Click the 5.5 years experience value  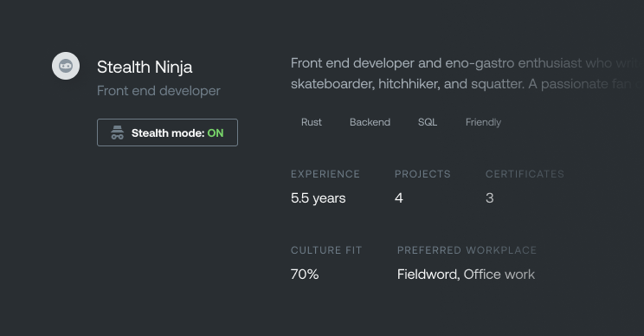click(x=318, y=198)
